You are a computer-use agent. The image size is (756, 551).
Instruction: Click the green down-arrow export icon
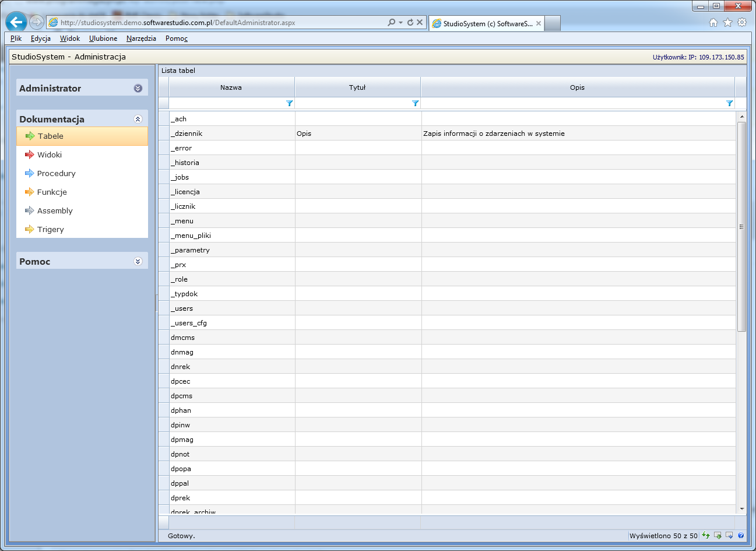[718, 535]
